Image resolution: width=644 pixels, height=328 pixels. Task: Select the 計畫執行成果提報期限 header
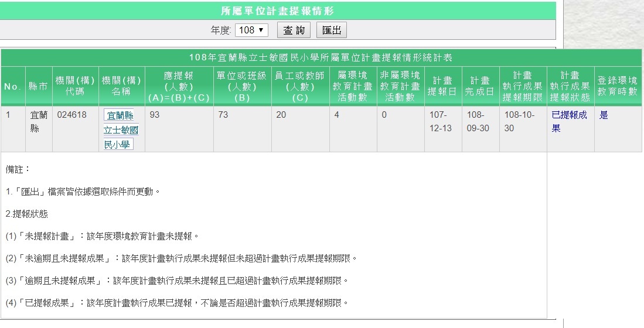(x=523, y=86)
